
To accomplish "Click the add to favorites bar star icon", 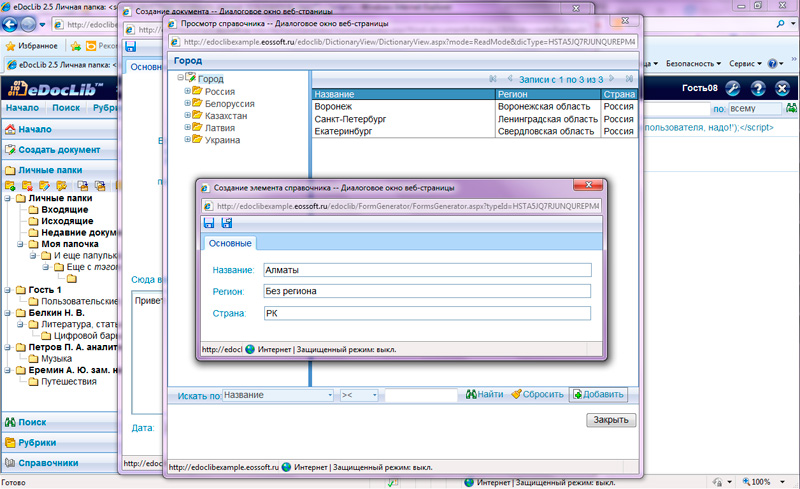I will point(76,46).
